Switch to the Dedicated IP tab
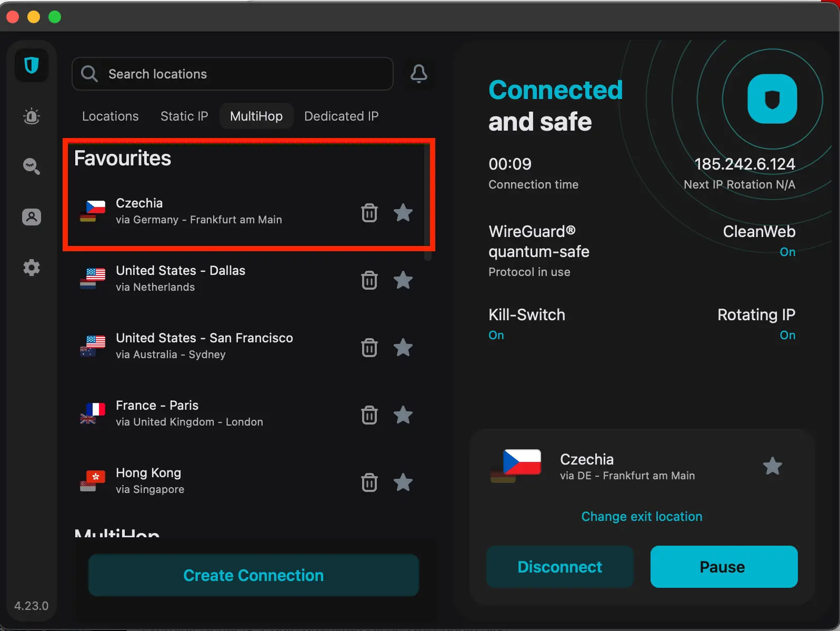This screenshot has width=840, height=631. [342, 116]
